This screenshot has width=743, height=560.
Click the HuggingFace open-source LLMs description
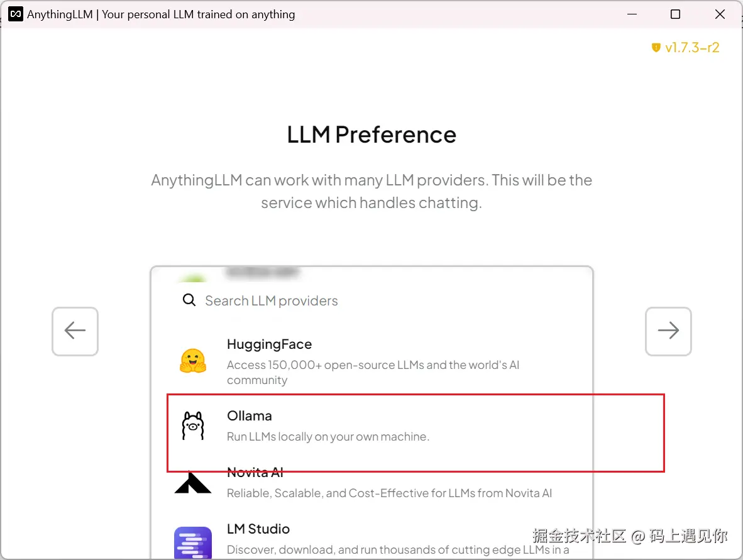[x=373, y=372]
